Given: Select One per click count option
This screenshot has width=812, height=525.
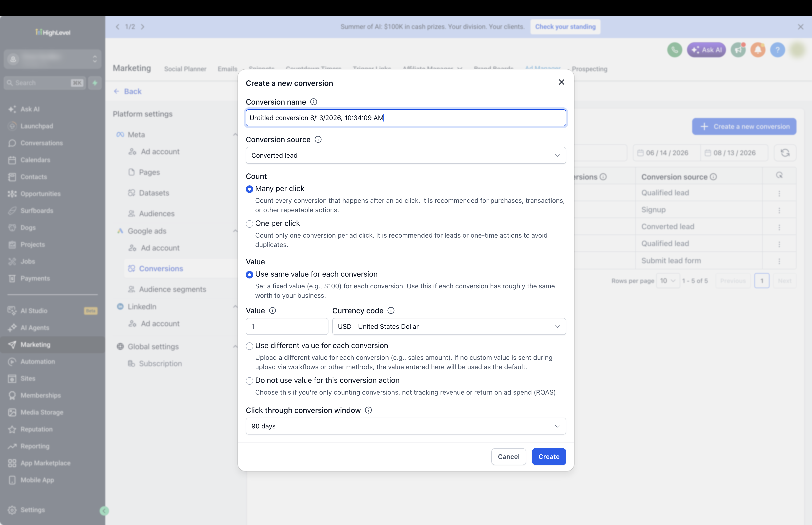Looking at the screenshot, I should 250,224.
